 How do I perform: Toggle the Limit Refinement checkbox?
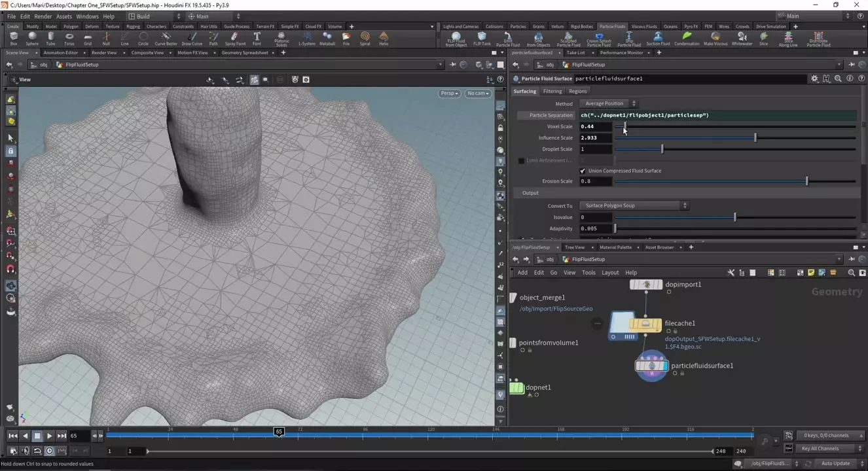click(521, 160)
